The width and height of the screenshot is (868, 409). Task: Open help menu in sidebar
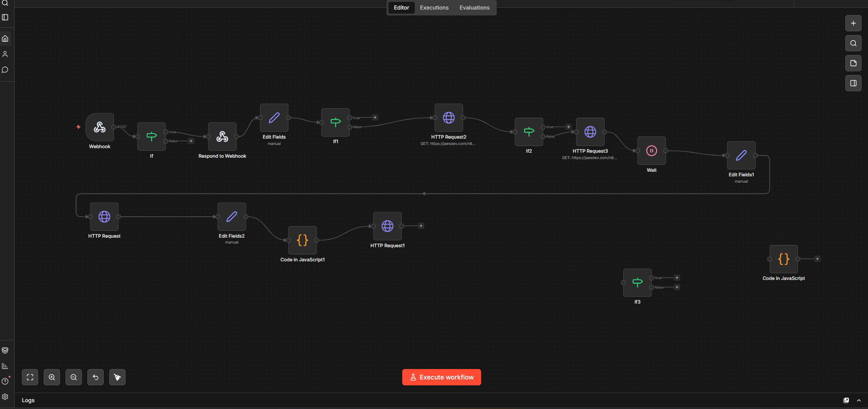click(5, 381)
